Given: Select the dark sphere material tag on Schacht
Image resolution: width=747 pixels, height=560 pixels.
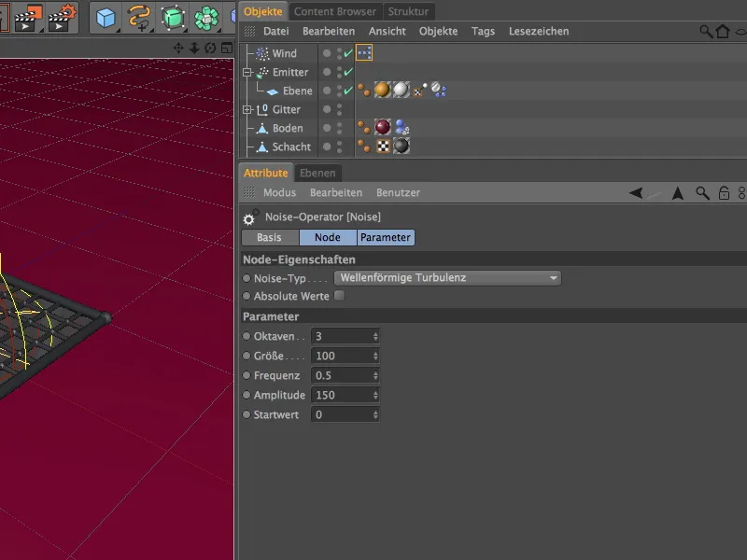Looking at the screenshot, I should (402, 146).
